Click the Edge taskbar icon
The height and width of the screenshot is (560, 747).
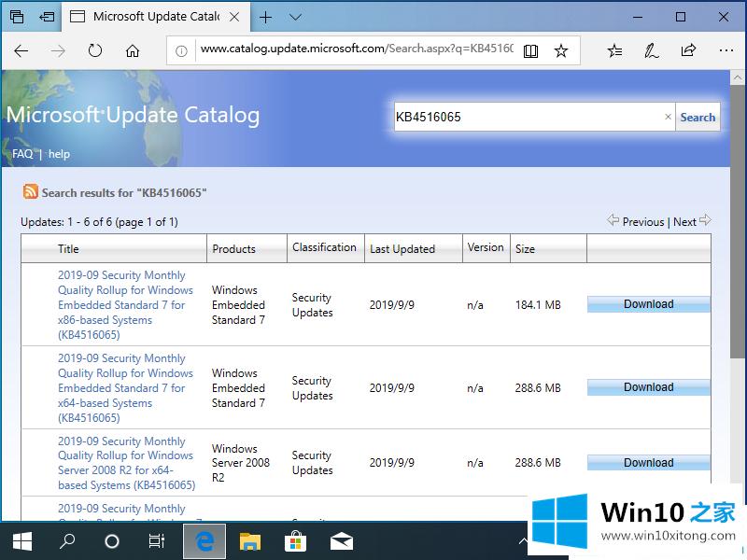tap(204, 541)
